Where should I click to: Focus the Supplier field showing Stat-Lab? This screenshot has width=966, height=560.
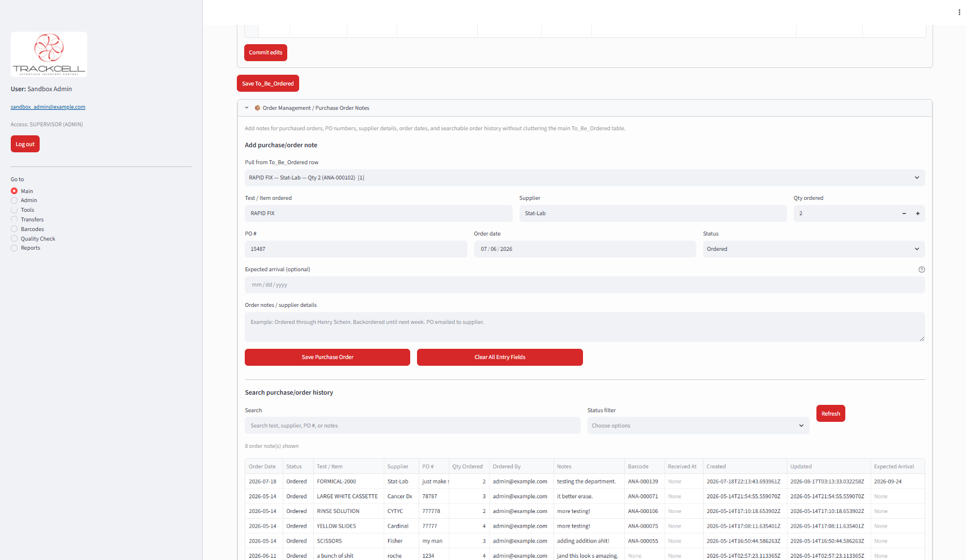tap(653, 213)
